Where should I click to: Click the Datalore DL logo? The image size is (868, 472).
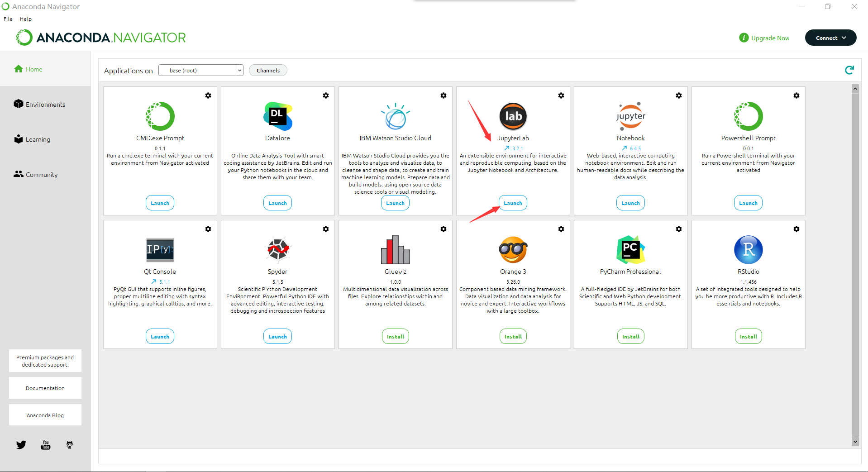(278, 116)
